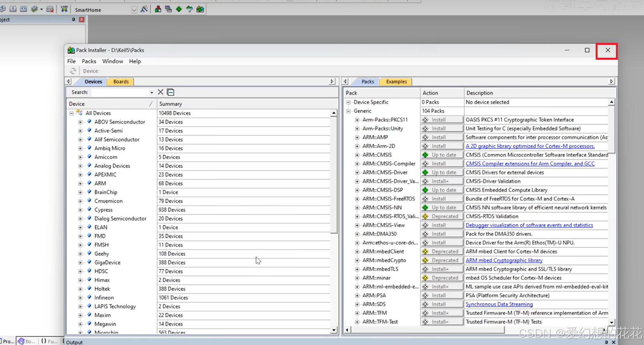Click the packs pane horizontal scroll left arrow
The image size is (644, 345).
click(x=347, y=330)
